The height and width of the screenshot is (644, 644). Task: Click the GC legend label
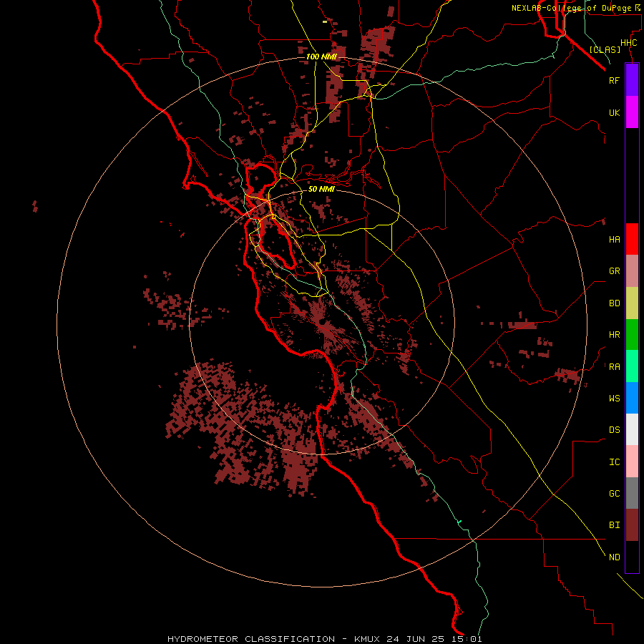(615, 494)
